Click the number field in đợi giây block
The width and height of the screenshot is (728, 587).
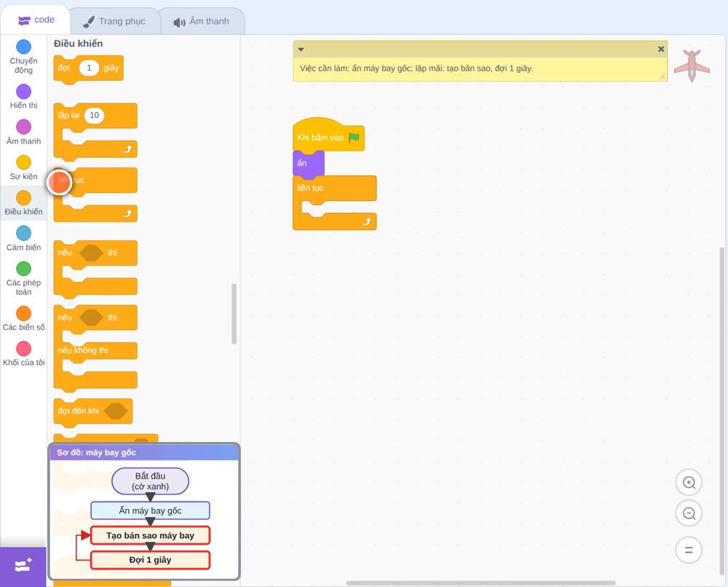coord(89,68)
